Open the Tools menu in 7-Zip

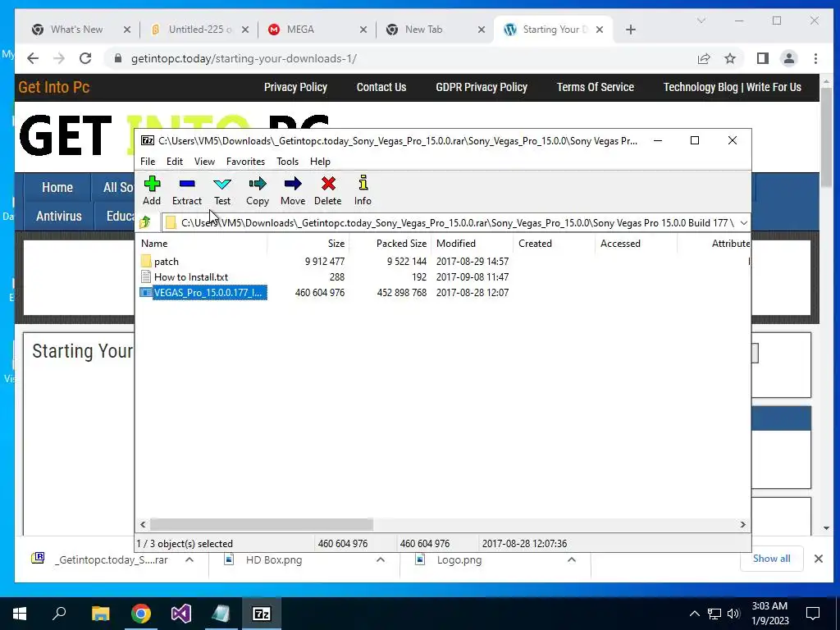click(288, 162)
